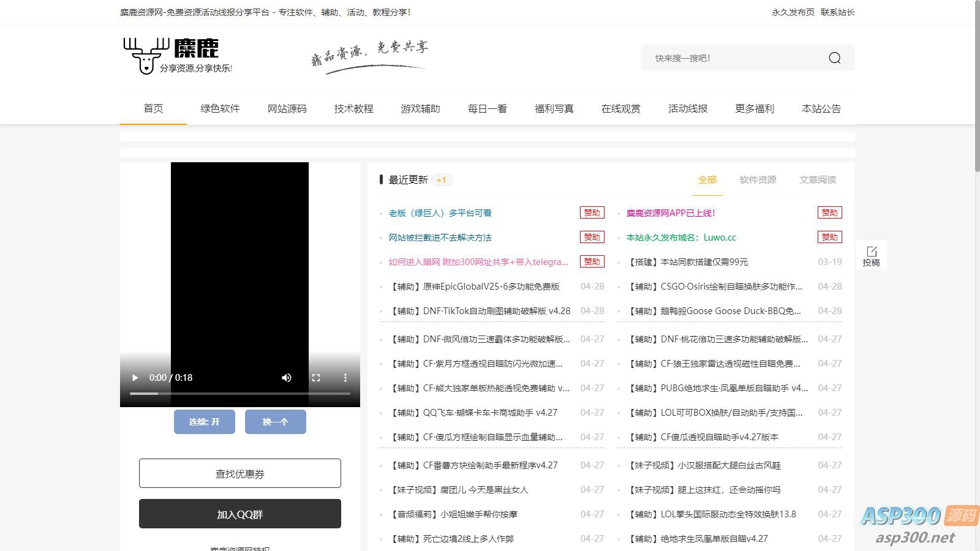Viewport: 980px width, 551px height.
Task: Open the 游戏辅助 navigation menu
Action: (x=420, y=108)
